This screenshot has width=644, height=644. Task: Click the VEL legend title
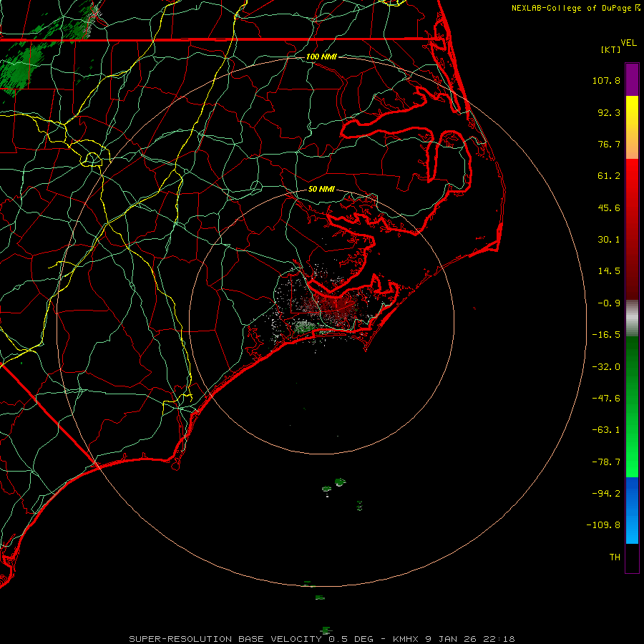tap(628, 43)
